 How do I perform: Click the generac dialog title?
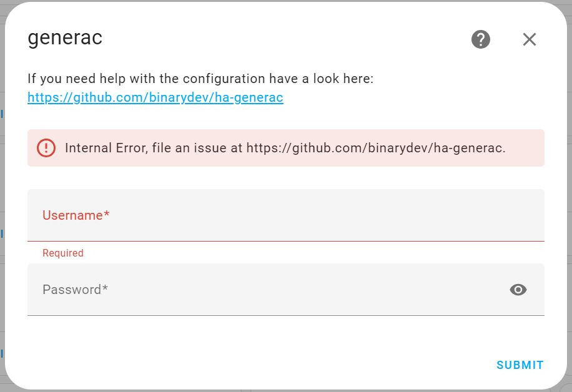coord(65,38)
